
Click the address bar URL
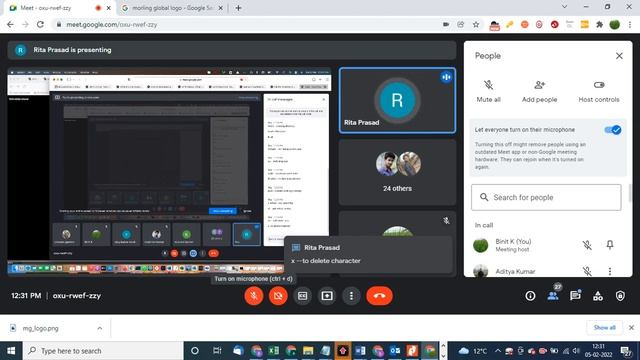click(x=111, y=24)
